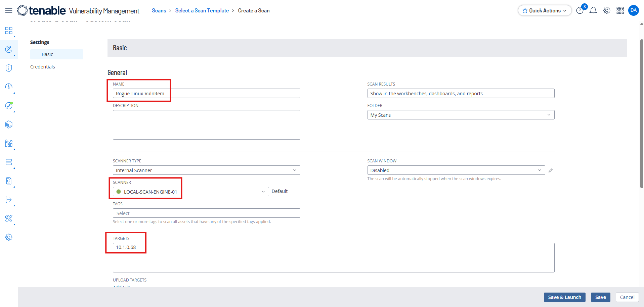
Task: Open the report document icon in sidebar
Action: [9, 181]
